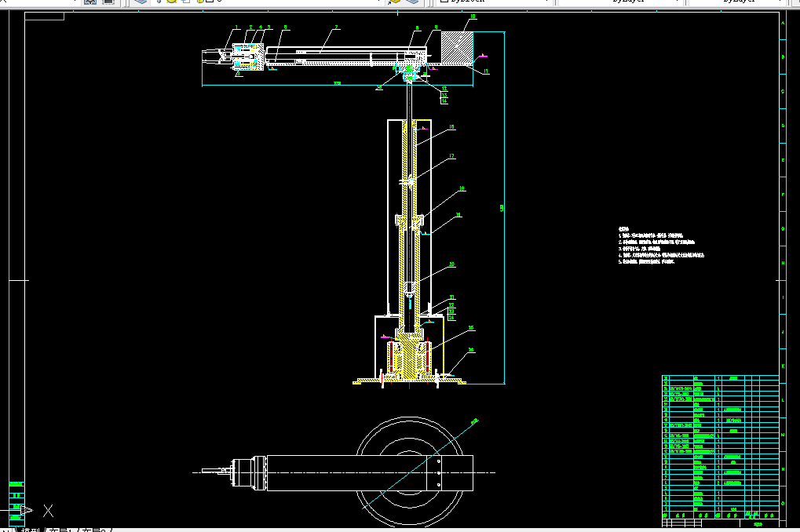Select part balloon number 2 in the drawing
Screen dimensions: 800x532
250,27
